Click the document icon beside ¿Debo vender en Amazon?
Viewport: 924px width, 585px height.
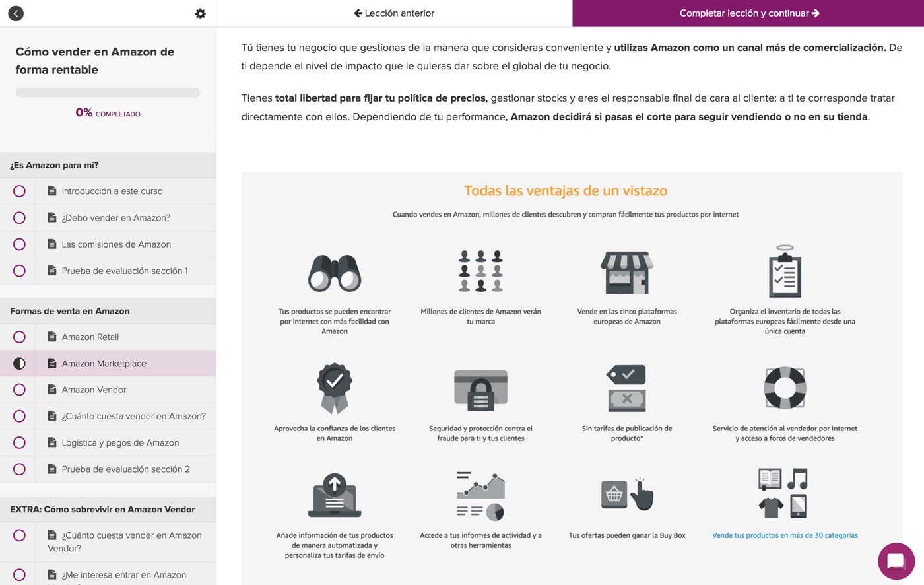click(52, 217)
